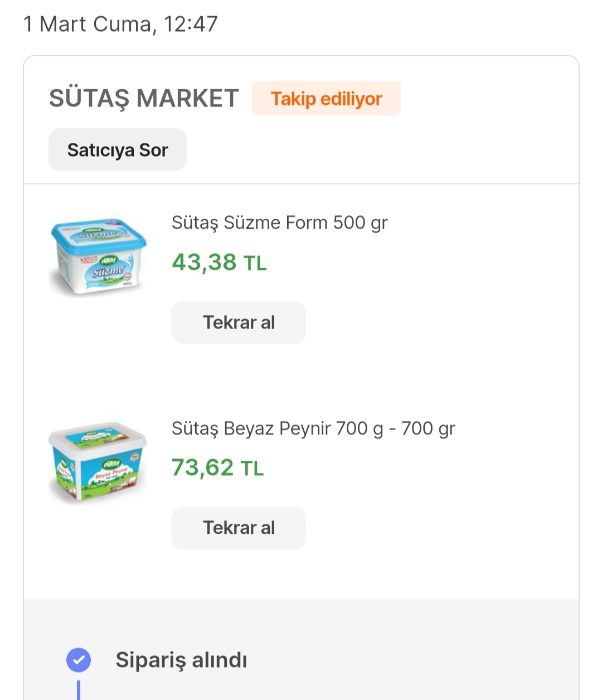
Task: Open the Sütaş Beyaz Peynir product image
Action: tap(98, 462)
